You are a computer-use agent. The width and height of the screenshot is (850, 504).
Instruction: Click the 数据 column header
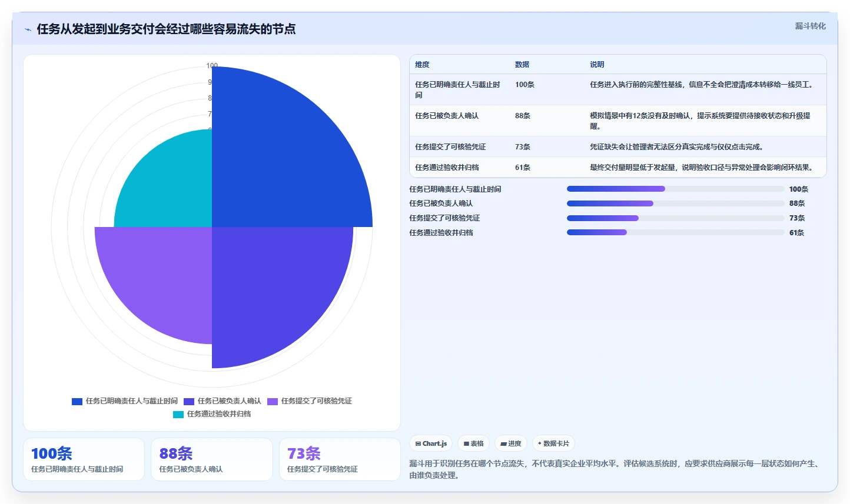(522, 65)
